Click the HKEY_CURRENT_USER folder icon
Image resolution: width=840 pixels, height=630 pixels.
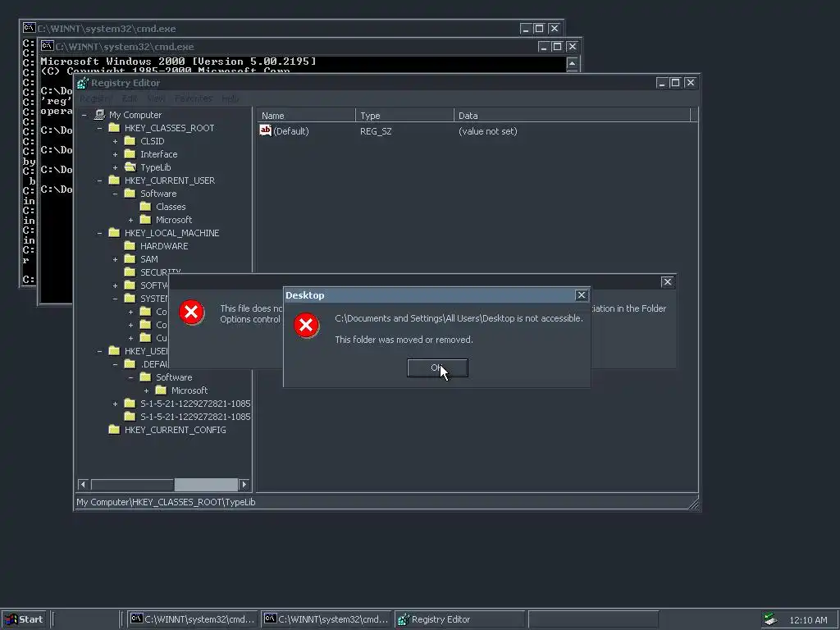point(114,180)
